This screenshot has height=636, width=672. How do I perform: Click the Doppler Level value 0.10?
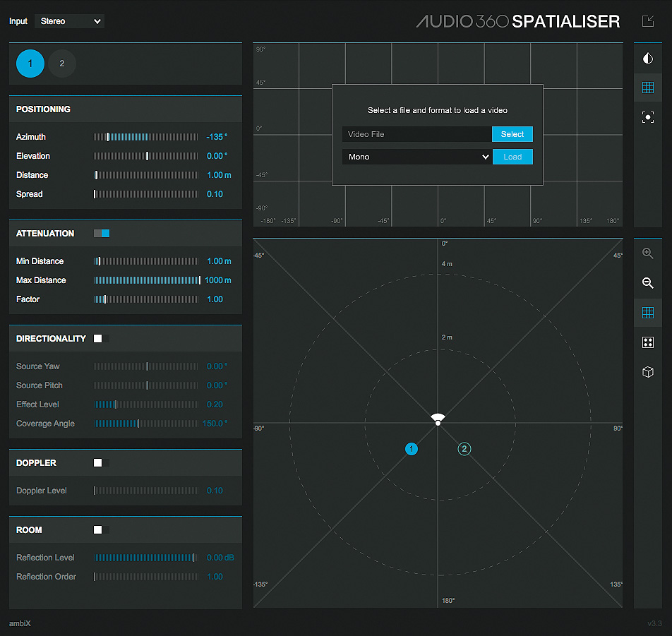[x=215, y=491]
